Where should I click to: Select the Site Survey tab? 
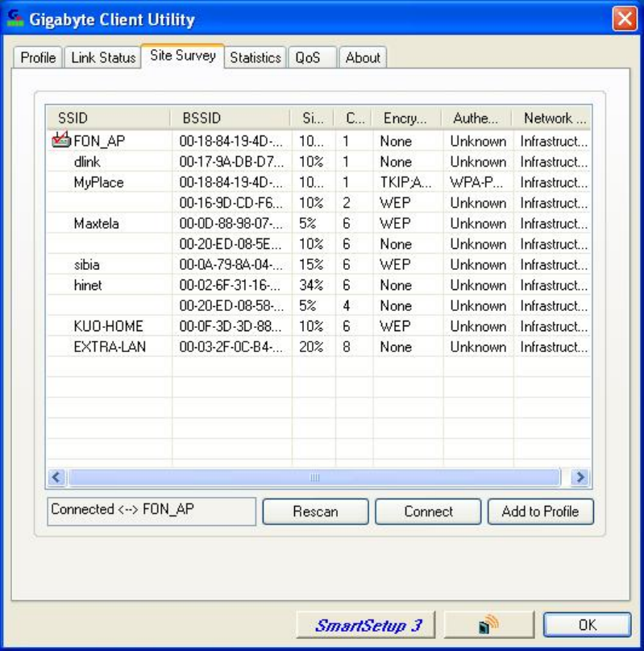tap(183, 56)
